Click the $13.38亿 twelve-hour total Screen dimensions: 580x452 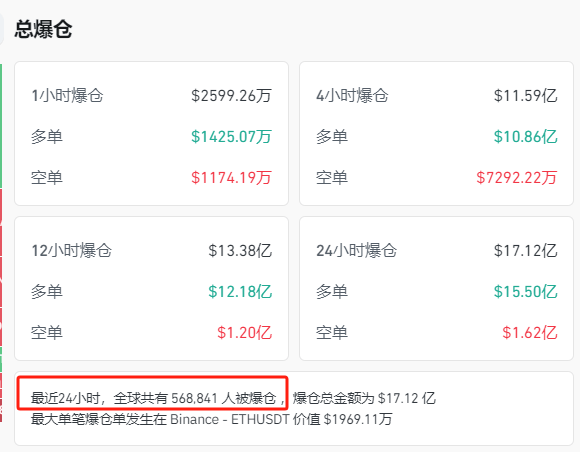(x=240, y=250)
